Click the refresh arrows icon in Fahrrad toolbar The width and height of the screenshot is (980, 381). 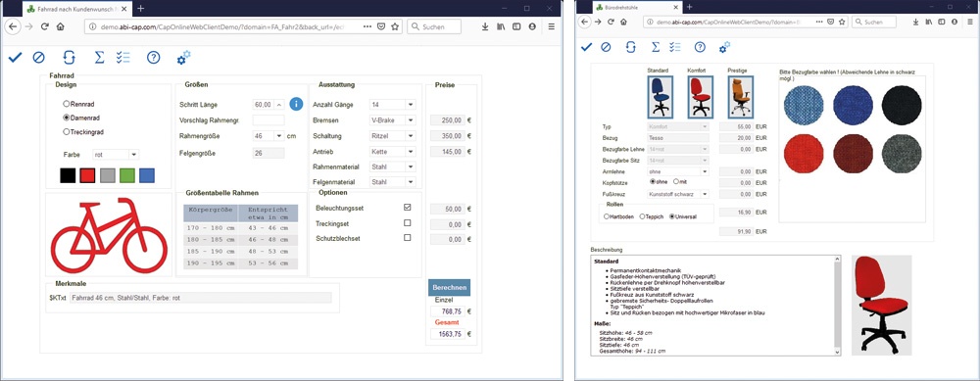pyautogui.click(x=69, y=58)
